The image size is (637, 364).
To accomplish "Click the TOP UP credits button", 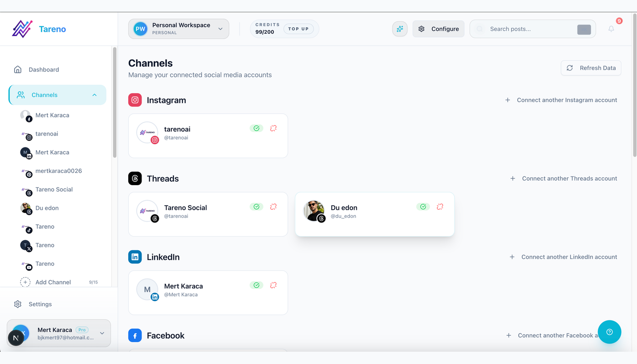I will [298, 29].
